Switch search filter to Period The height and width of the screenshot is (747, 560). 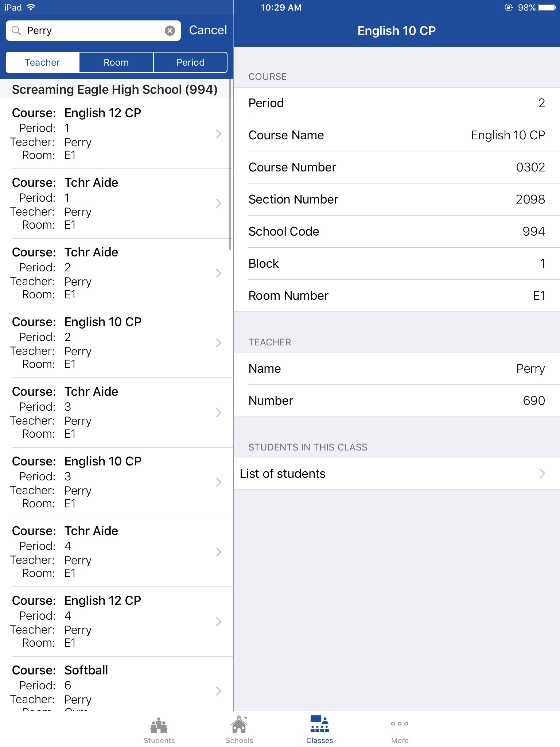pyautogui.click(x=190, y=62)
